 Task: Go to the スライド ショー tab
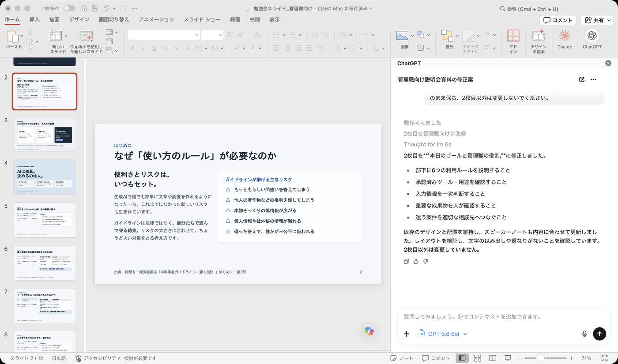(202, 19)
